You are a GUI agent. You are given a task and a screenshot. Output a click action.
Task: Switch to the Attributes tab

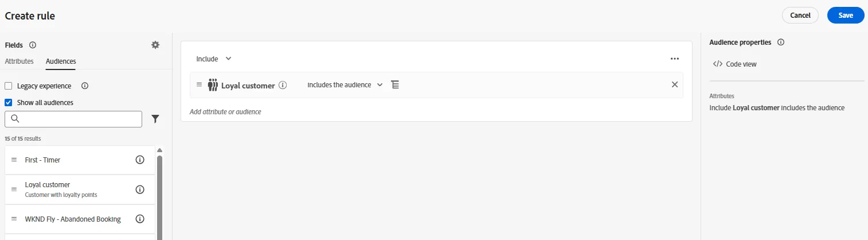(19, 61)
